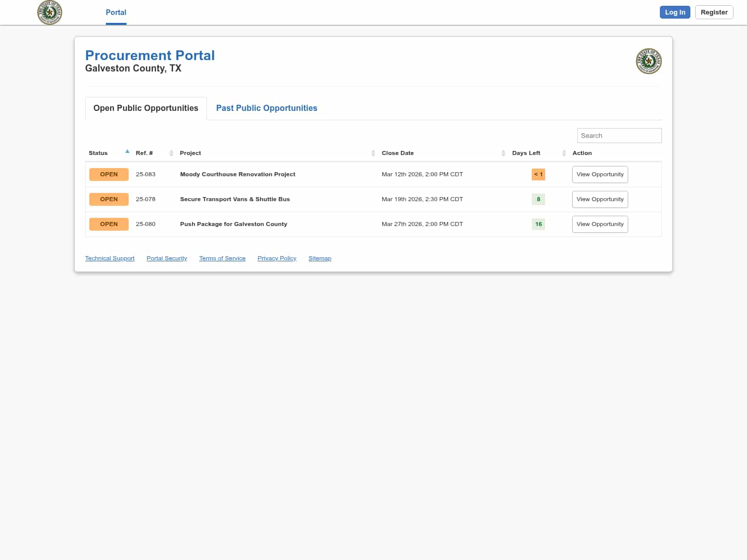View Opportunity for Moody Courthouse Renovation
Screen dimensions: 747x560
[x=600, y=174]
